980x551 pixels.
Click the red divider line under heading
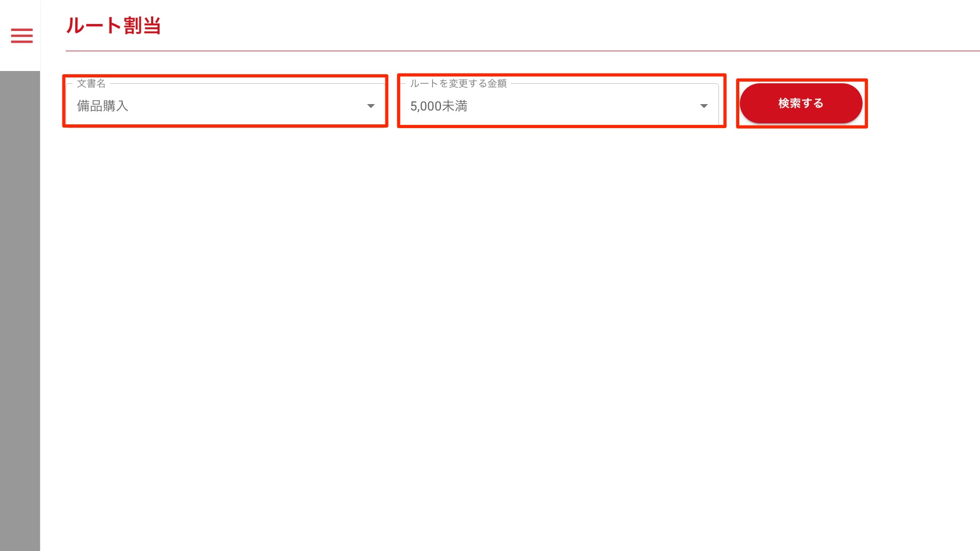[523, 51]
